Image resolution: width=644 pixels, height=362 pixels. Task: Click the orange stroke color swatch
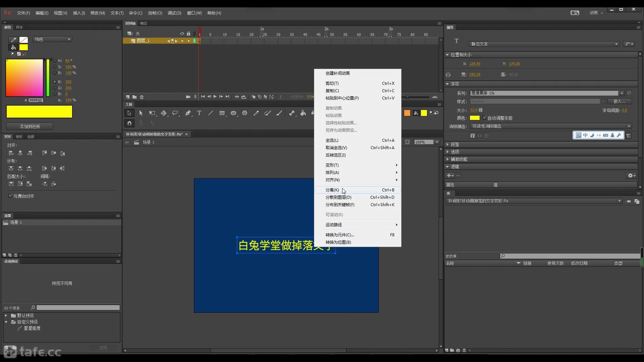point(407,113)
